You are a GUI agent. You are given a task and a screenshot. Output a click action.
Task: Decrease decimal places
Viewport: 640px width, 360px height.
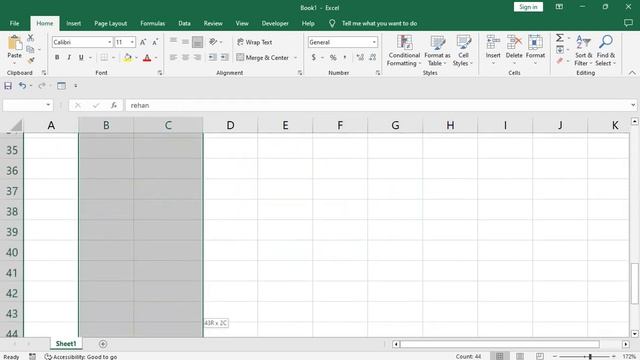(372, 58)
